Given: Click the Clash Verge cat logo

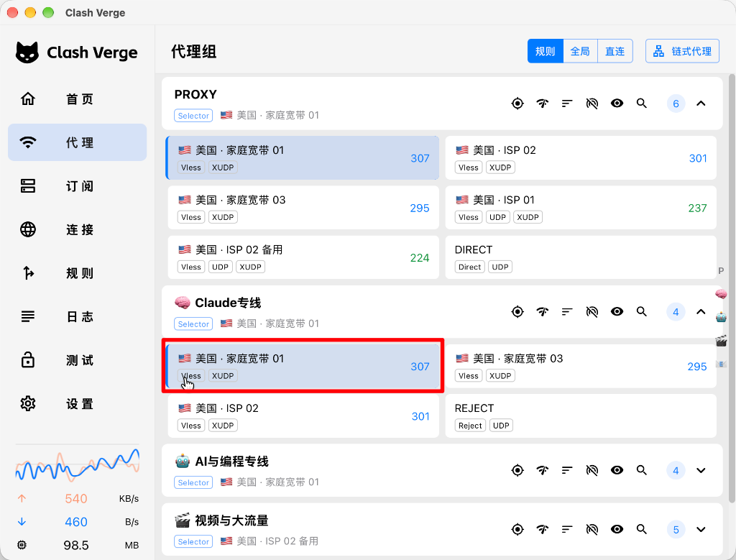Looking at the screenshot, I should [x=27, y=52].
